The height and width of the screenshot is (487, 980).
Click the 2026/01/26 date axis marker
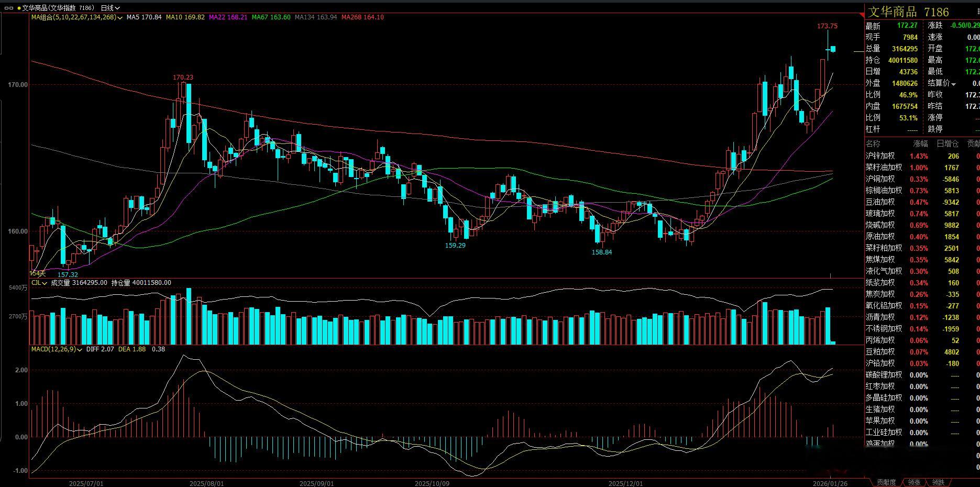830,483
